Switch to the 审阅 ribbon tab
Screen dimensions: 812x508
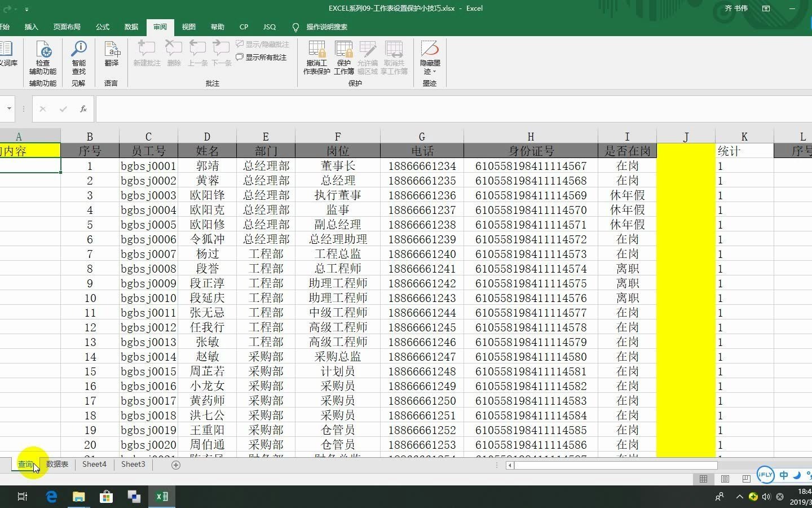click(x=160, y=27)
